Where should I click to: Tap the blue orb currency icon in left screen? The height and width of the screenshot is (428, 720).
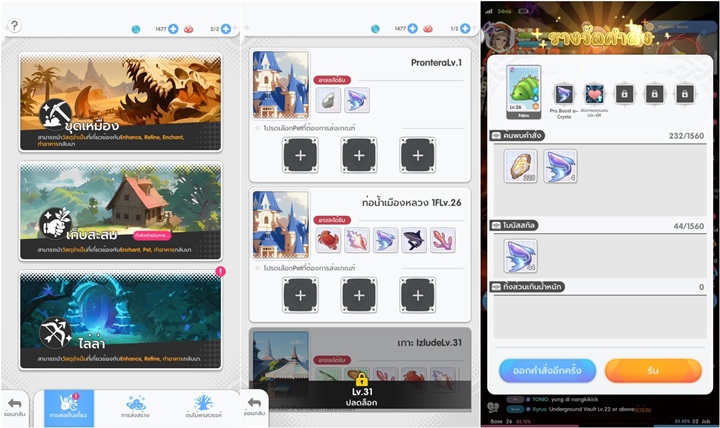point(136,29)
